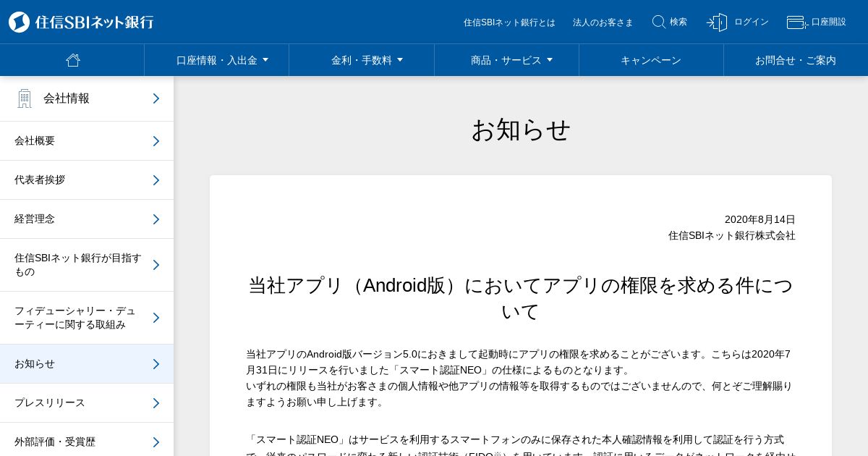This screenshot has width=868, height=456.
Task: Click the 検索 label in header
Action: coord(678,22)
